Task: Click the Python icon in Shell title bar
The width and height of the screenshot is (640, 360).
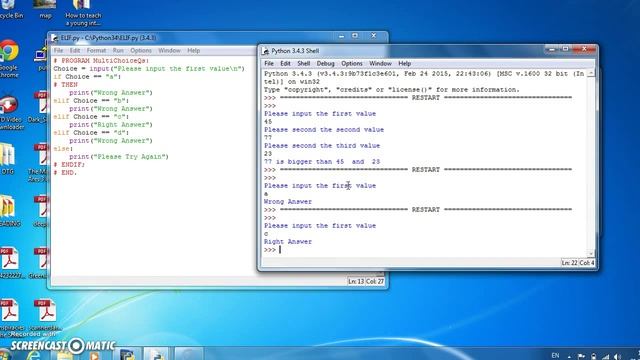Action: (x=265, y=51)
